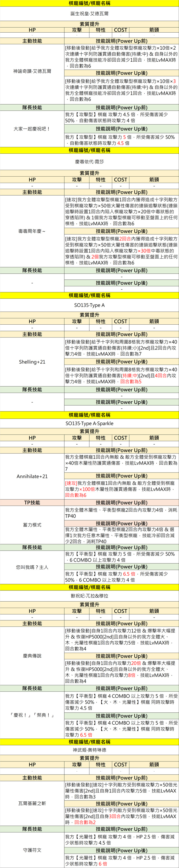
Task: Select the Annihilate+21 skill cell
Action: [32, 476]
